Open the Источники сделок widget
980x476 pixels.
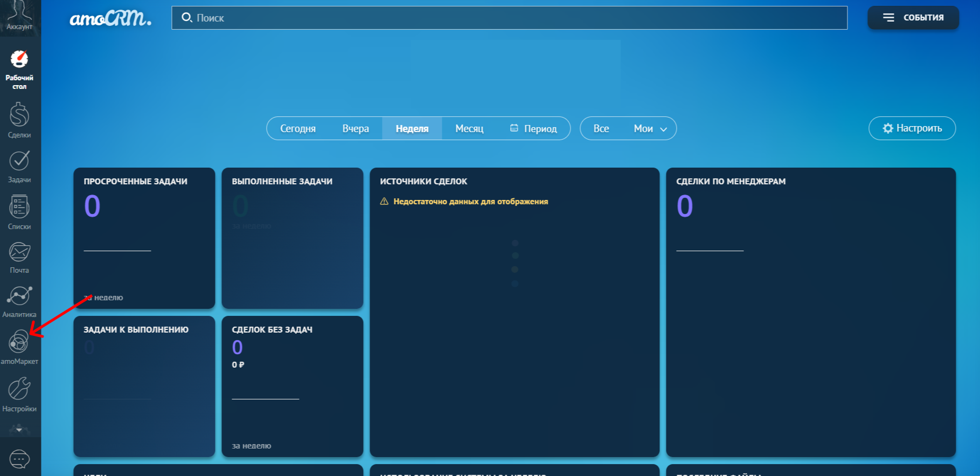[x=515, y=312]
